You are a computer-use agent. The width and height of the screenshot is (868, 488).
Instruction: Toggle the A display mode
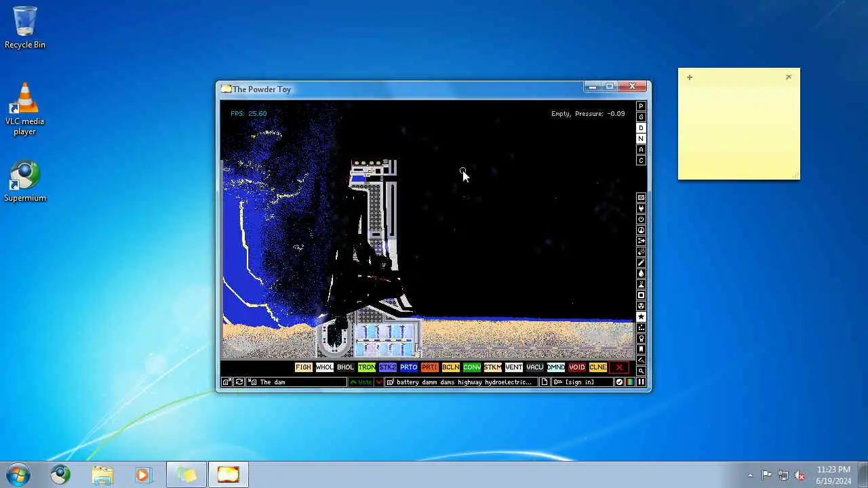[x=641, y=150]
